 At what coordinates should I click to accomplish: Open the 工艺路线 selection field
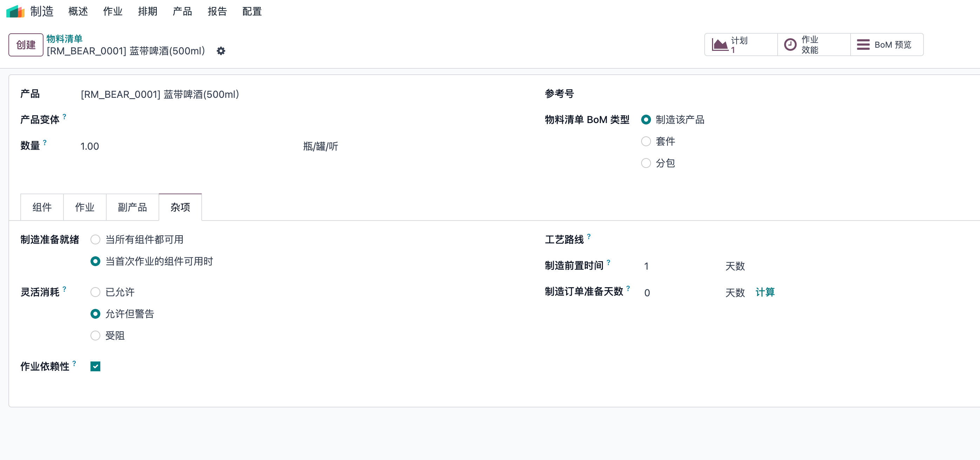(x=806, y=239)
